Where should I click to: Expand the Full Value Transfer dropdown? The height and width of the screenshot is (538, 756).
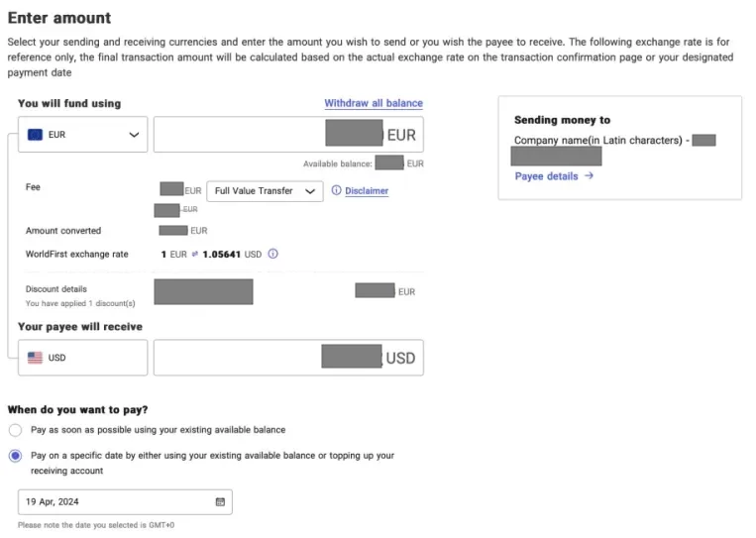click(x=265, y=191)
